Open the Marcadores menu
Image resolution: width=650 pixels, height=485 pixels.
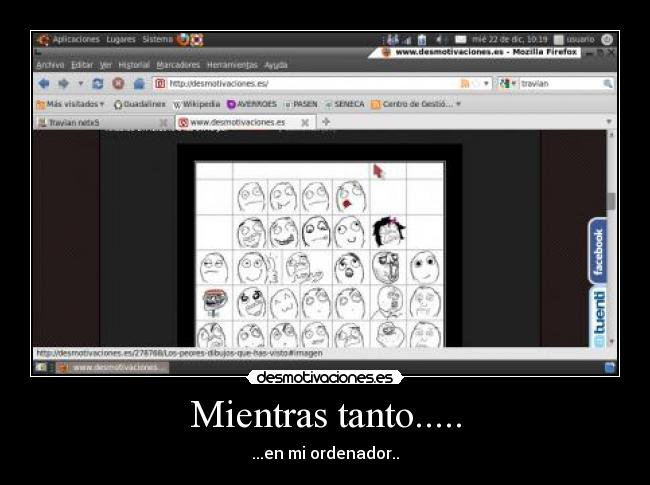pyautogui.click(x=178, y=65)
